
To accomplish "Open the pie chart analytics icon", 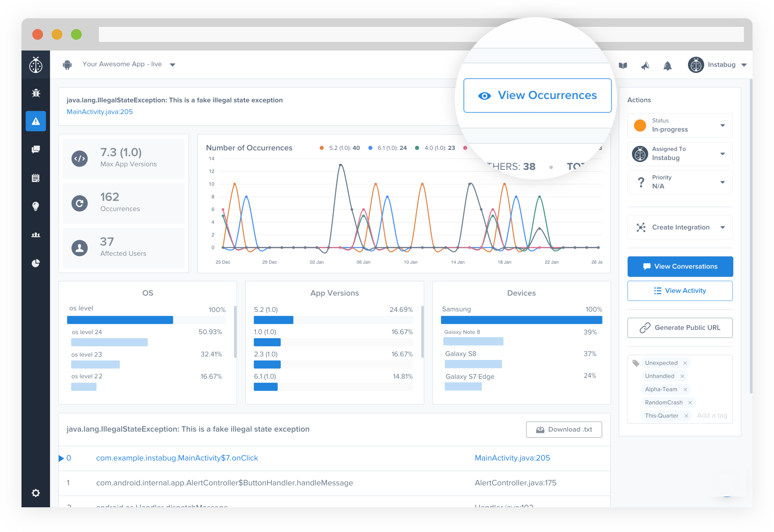I will click(36, 263).
